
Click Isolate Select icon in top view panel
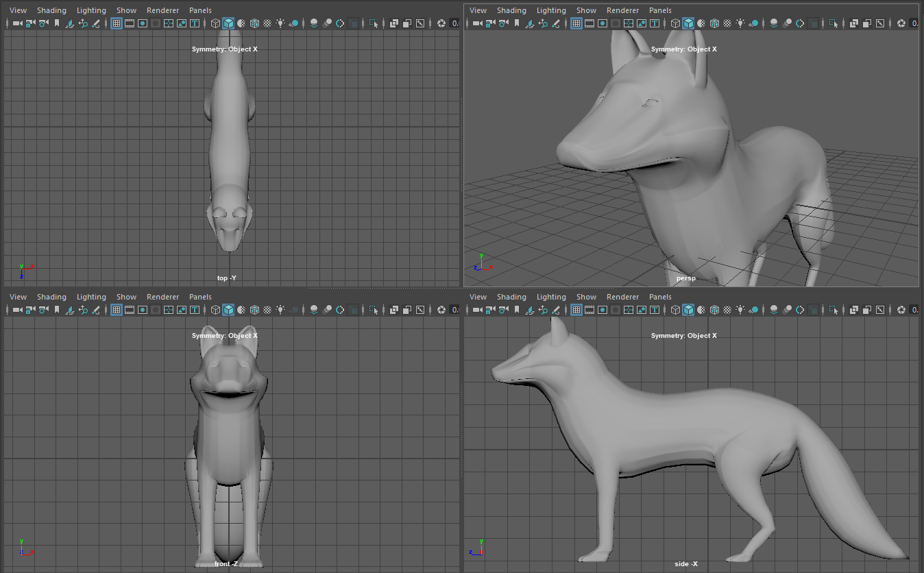click(x=374, y=23)
